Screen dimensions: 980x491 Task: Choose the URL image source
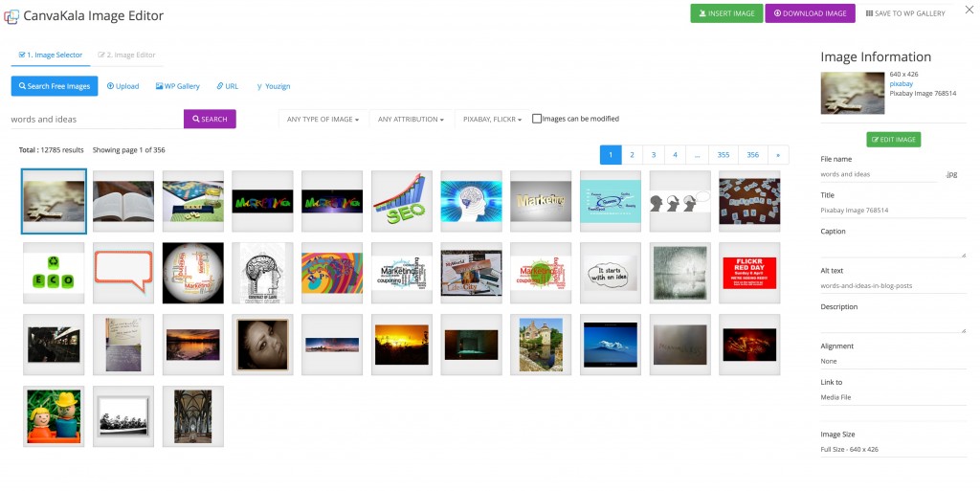(x=228, y=86)
